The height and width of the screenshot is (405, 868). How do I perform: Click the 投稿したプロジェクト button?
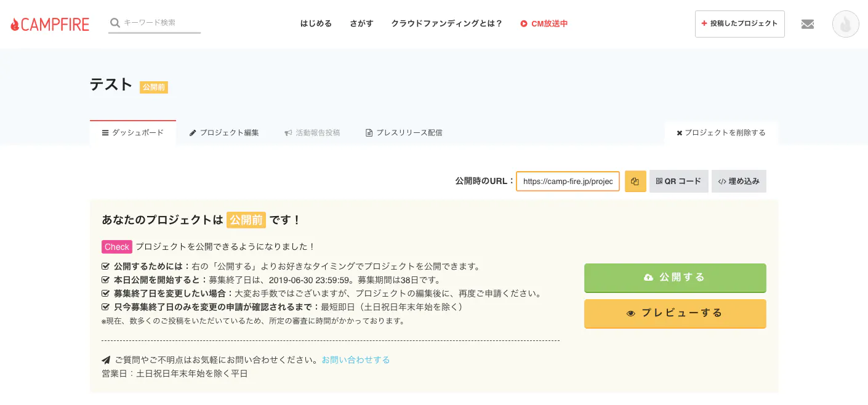740,23
